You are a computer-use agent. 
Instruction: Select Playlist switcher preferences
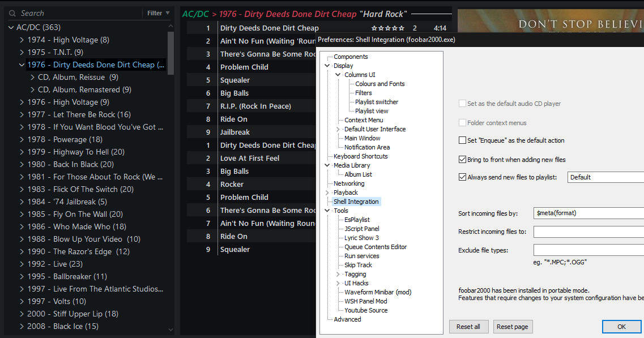pyautogui.click(x=377, y=102)
